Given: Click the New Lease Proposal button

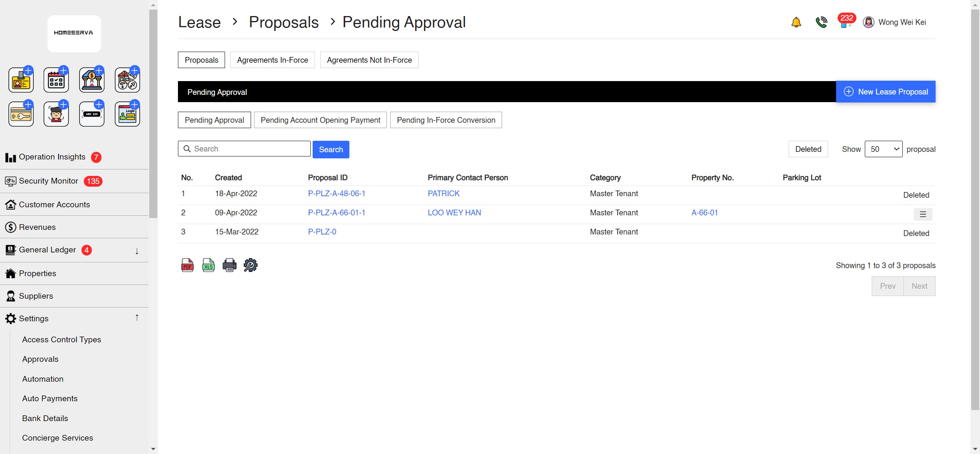Looking at the screenshot, I should [x=886, y=91].
